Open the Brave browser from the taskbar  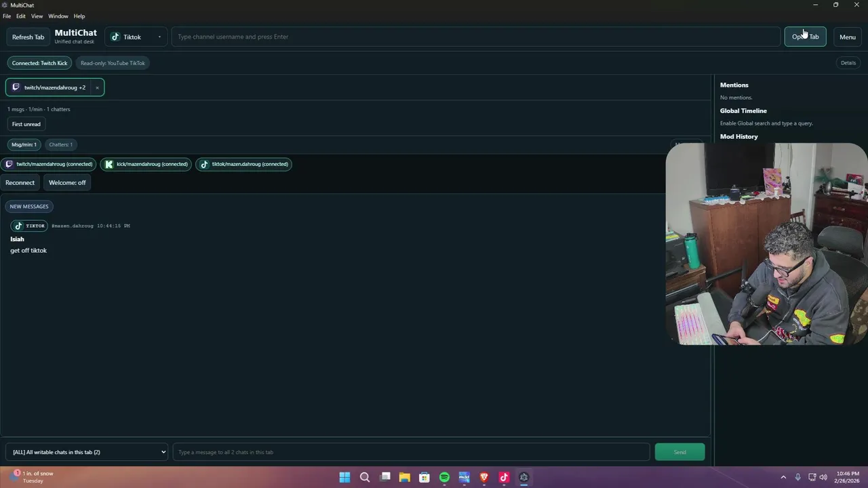click(x=484, y=477)
